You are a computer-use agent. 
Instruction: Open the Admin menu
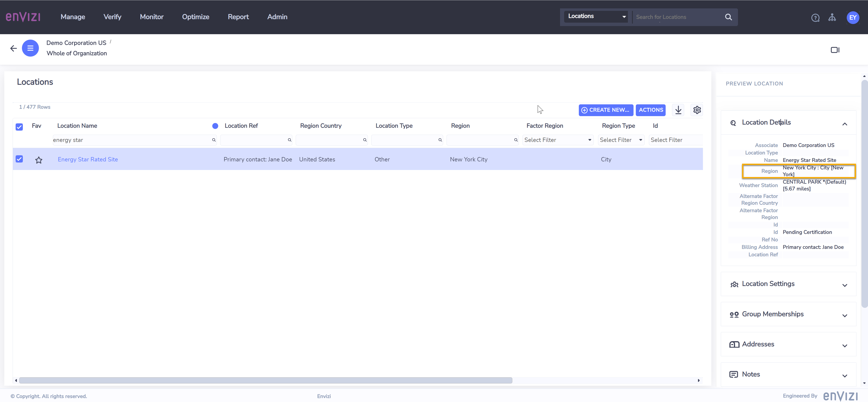coord(277,17)
